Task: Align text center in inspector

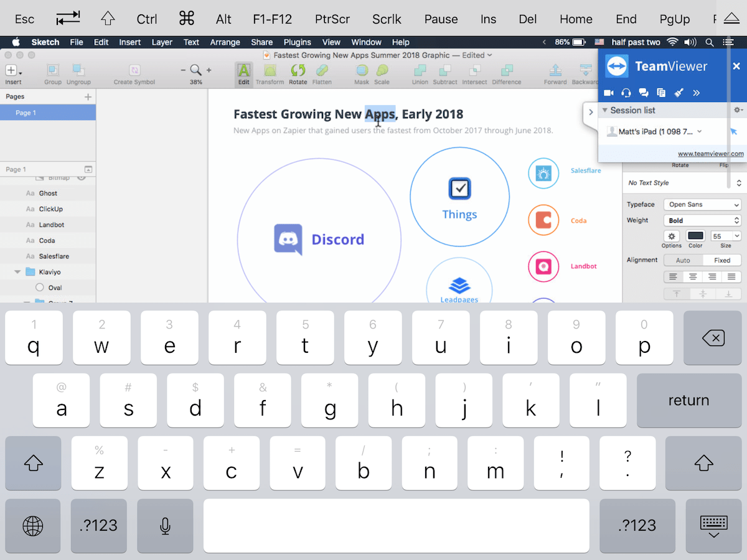Action: point(693,277)
